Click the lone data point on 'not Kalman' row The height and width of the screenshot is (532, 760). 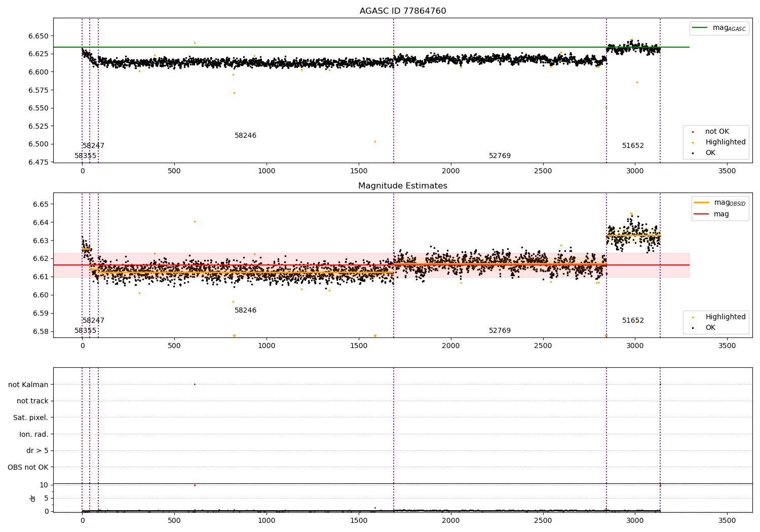click(x=195, y=384)
